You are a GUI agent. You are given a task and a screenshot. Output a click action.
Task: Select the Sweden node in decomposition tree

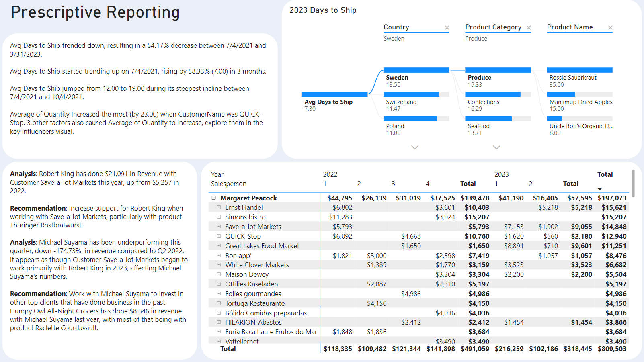[x=416, y=78]
